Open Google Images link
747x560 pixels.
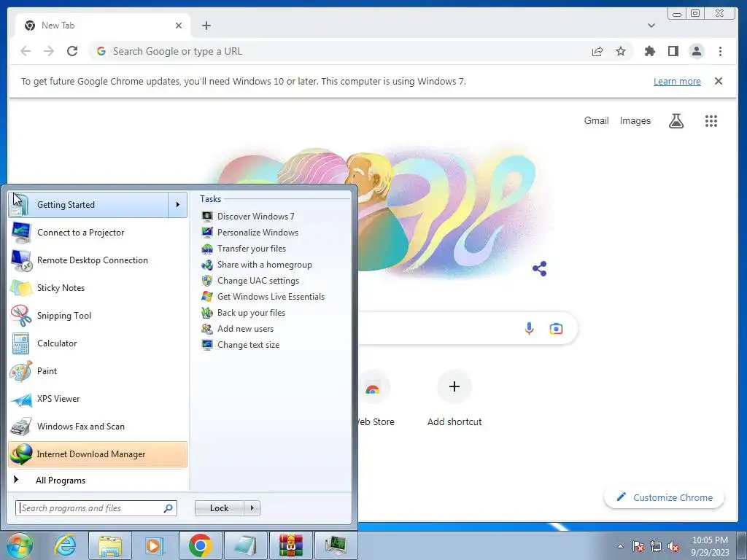(x=635, y=120)
